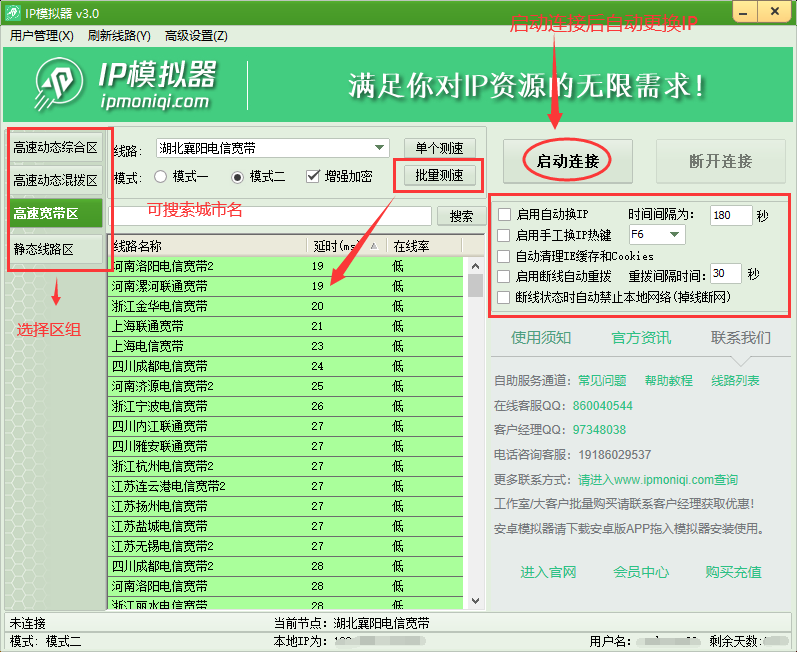Expand the 线路 combo box
This screenshot has width=797, height=652.
380,148
